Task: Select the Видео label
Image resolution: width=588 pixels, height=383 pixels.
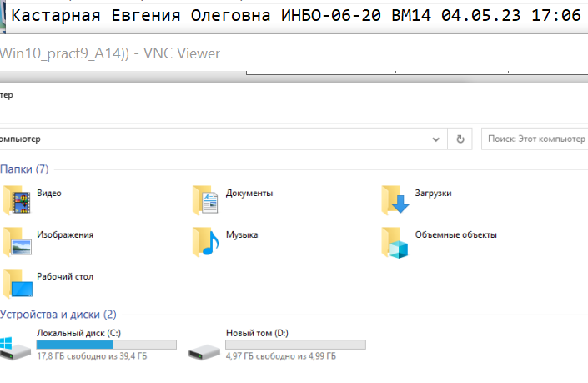Action: (49, 194)
